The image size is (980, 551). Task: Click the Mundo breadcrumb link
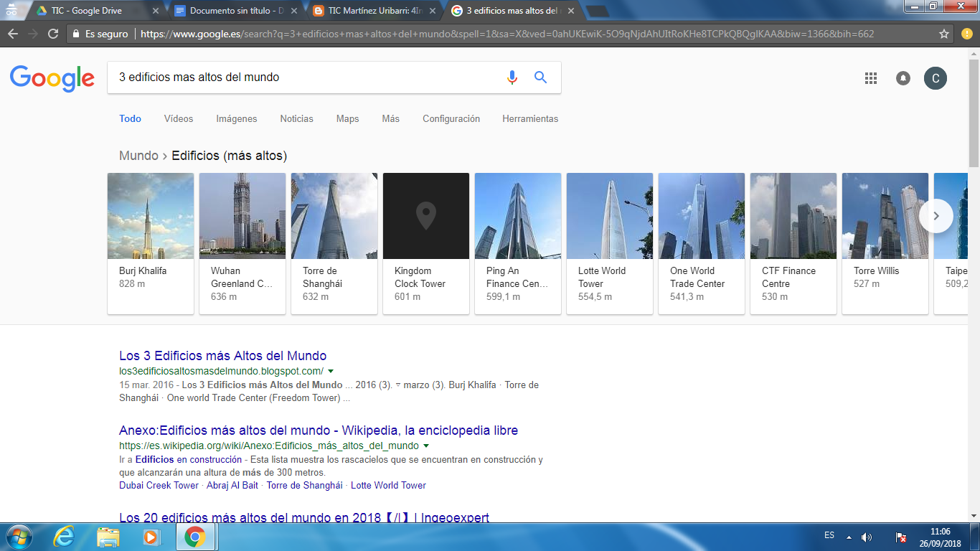pyautogui.click(x=138, y=156)
